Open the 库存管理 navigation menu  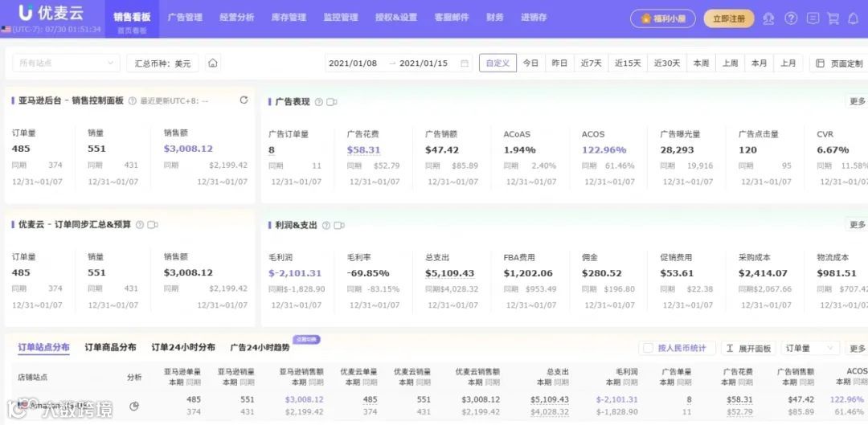(289, 17)
